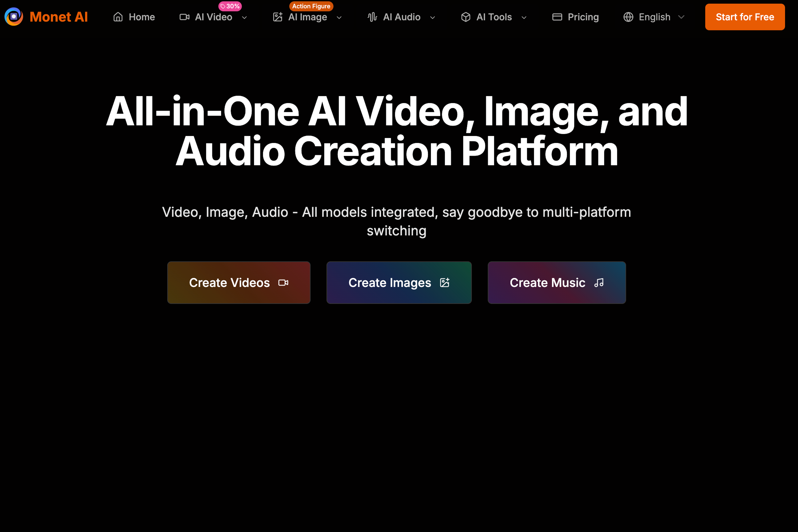Click the Create Videos button
The height and width of the screenshot is (532, 798).
pyautogui.click(x=238, y=282)
